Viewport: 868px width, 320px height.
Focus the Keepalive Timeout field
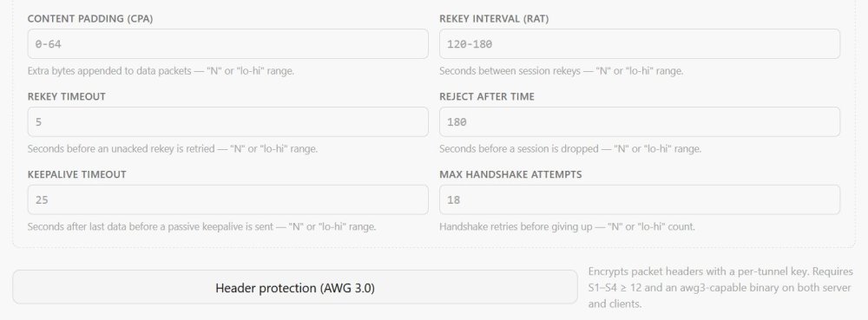227,199
